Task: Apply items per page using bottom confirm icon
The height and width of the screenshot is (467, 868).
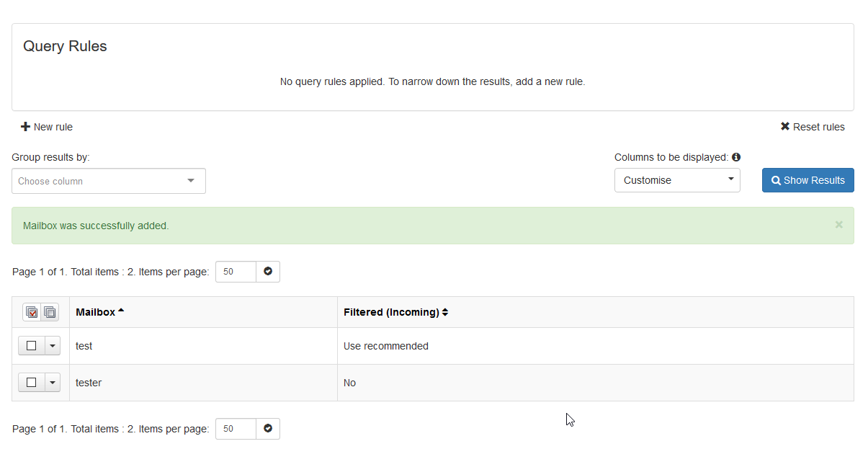Action: [268, 429]
